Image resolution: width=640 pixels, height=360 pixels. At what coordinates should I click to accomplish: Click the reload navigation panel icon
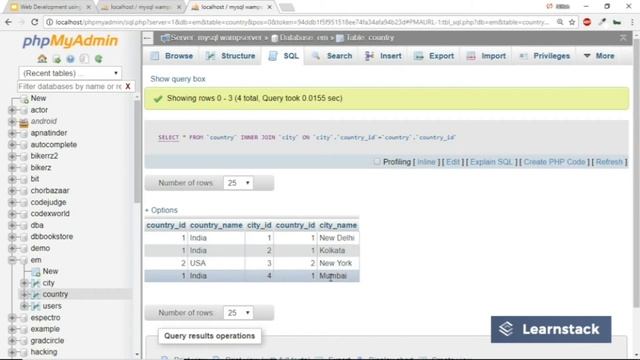(98, 59)
